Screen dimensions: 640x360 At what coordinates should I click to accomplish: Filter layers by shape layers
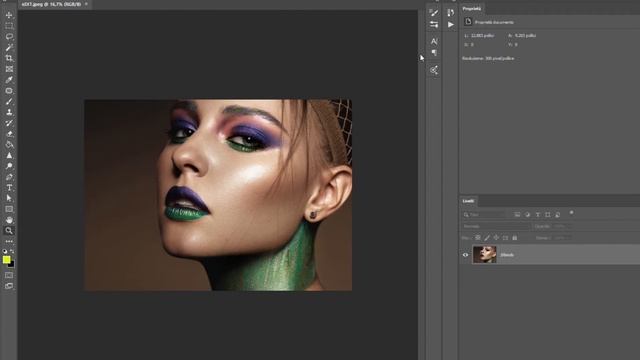point(548,215)
